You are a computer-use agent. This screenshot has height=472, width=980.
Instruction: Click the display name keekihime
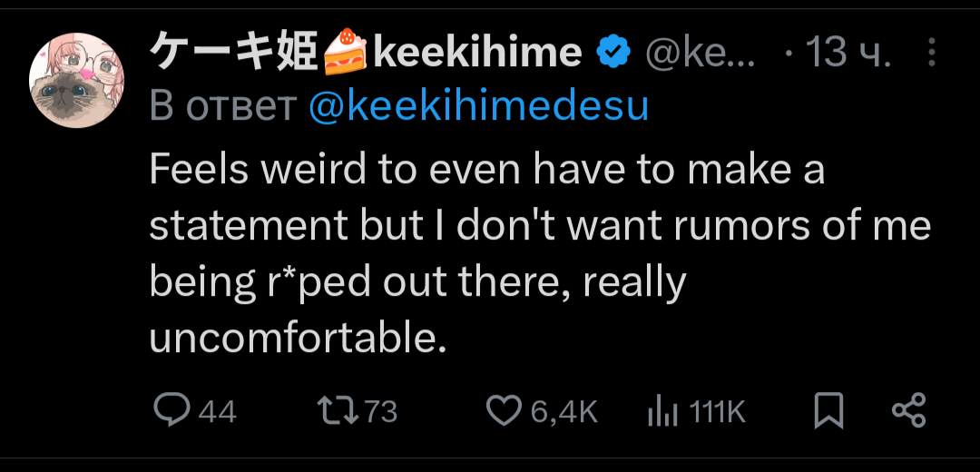[477, 54]
